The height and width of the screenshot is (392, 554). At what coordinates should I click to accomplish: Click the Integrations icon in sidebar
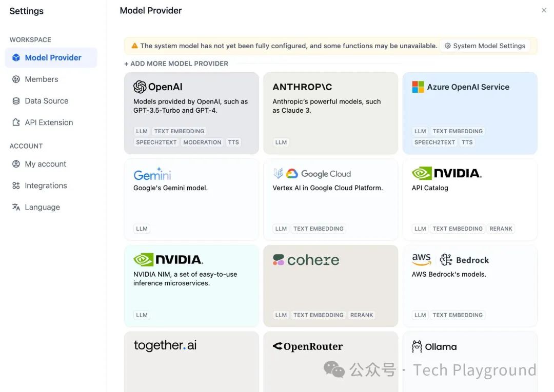tap(16, 185)
